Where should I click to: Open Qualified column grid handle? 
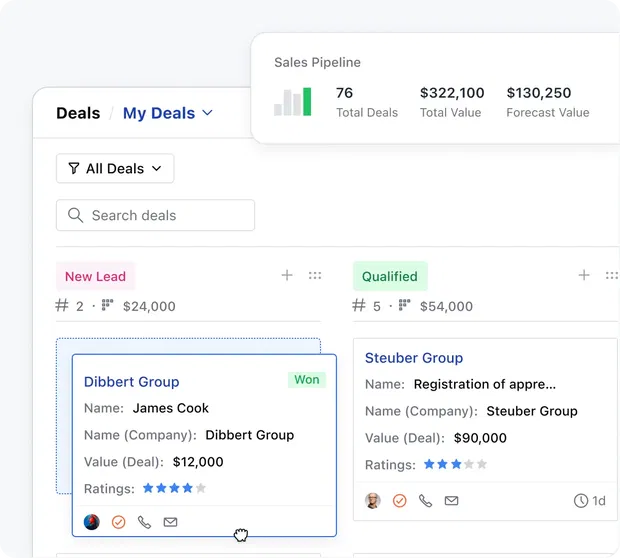tap(612, 275)
